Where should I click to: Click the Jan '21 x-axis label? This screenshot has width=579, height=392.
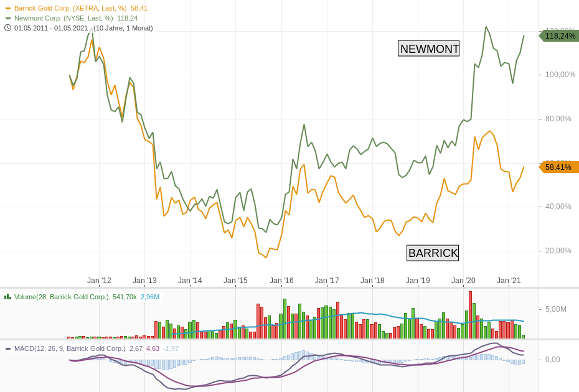tap(509, 281)
